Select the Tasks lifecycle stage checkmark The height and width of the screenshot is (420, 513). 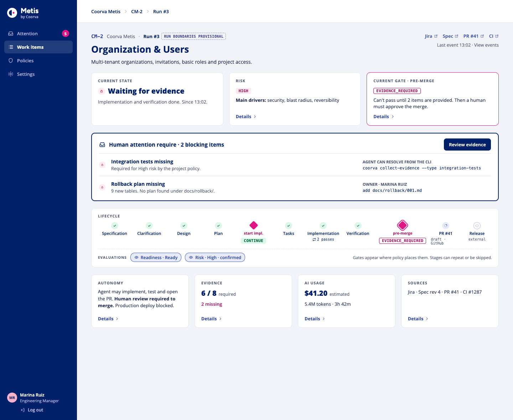289,226
